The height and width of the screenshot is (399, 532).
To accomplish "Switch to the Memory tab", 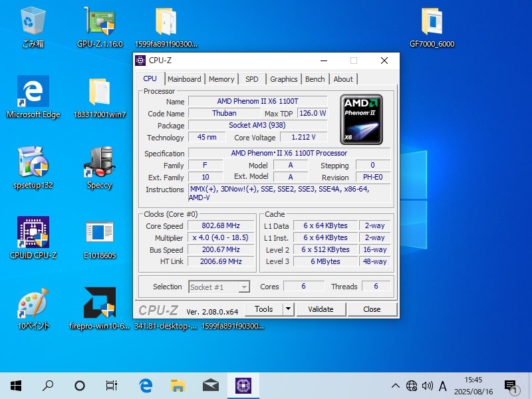I will tap(221, 79).
